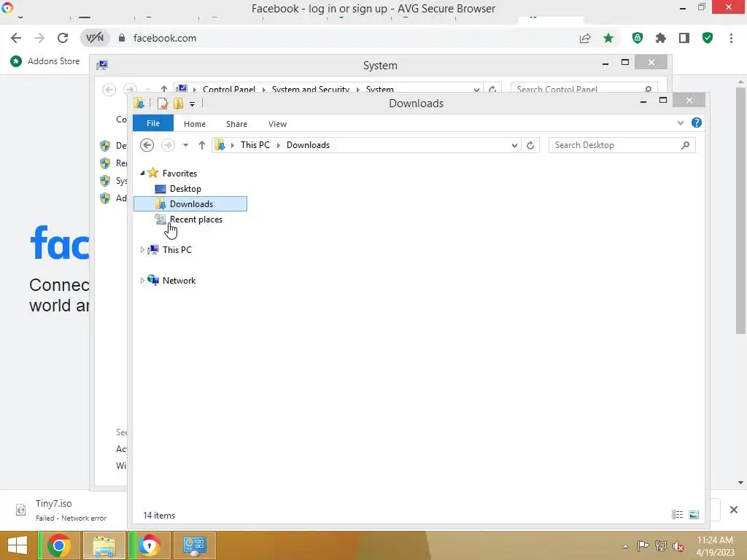Open Control Panel taskbar icon

194,545
